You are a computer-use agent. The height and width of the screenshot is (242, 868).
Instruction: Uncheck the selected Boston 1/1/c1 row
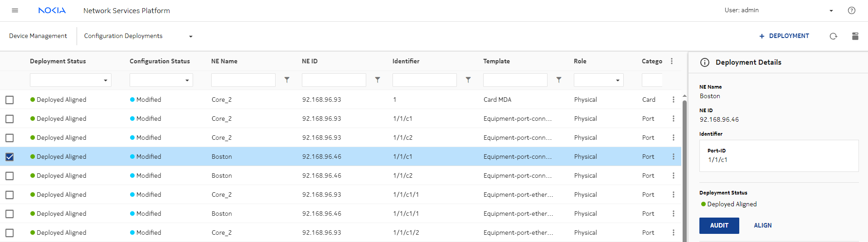click(x=10, y=157)
